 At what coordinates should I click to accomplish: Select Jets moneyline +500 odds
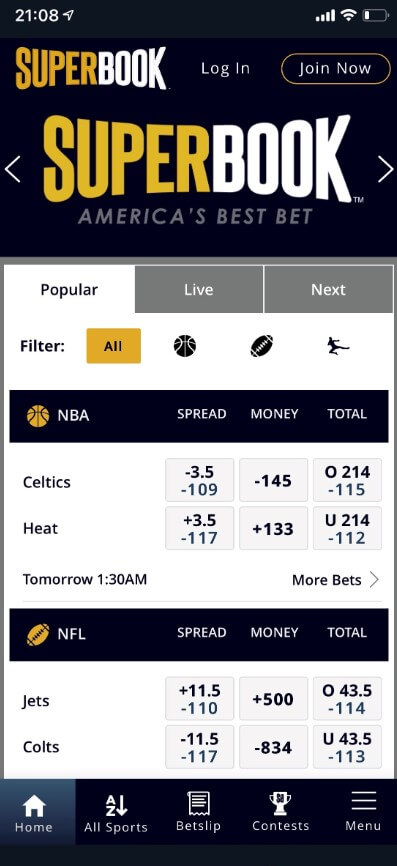point(273,699)
